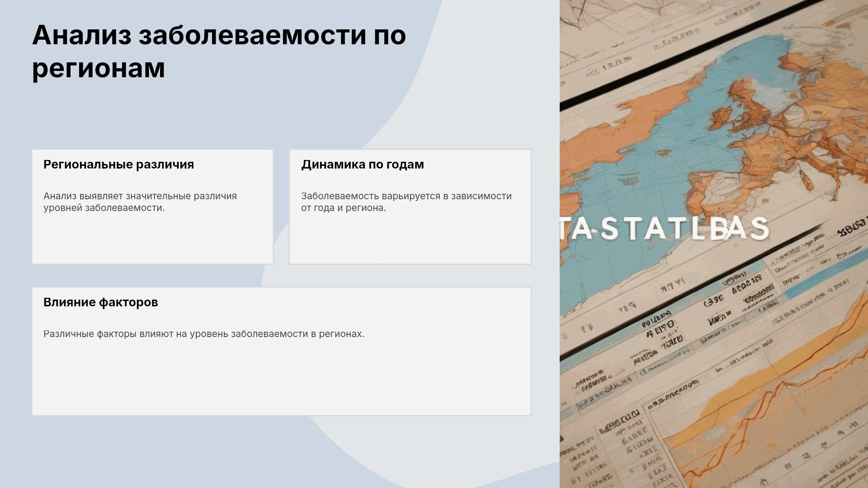The width and height of the screenshot is (868, 488).
Task: Click the blank area under Влияние факторов text
Action: click(x=281, y=380)
